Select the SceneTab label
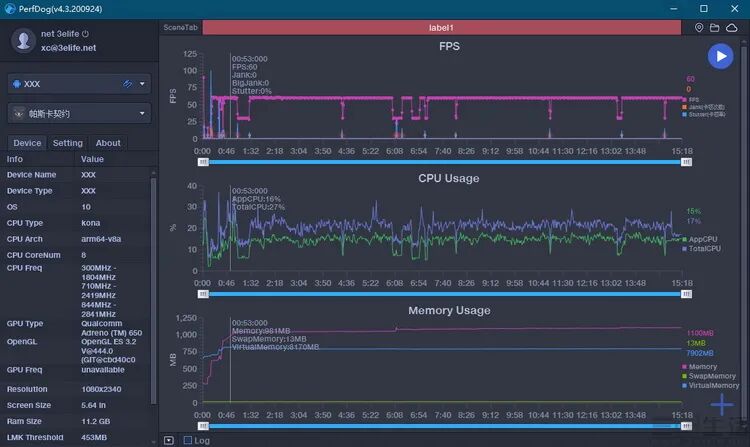The height and width of the screenshot is (447, 750). click(180, 27)
